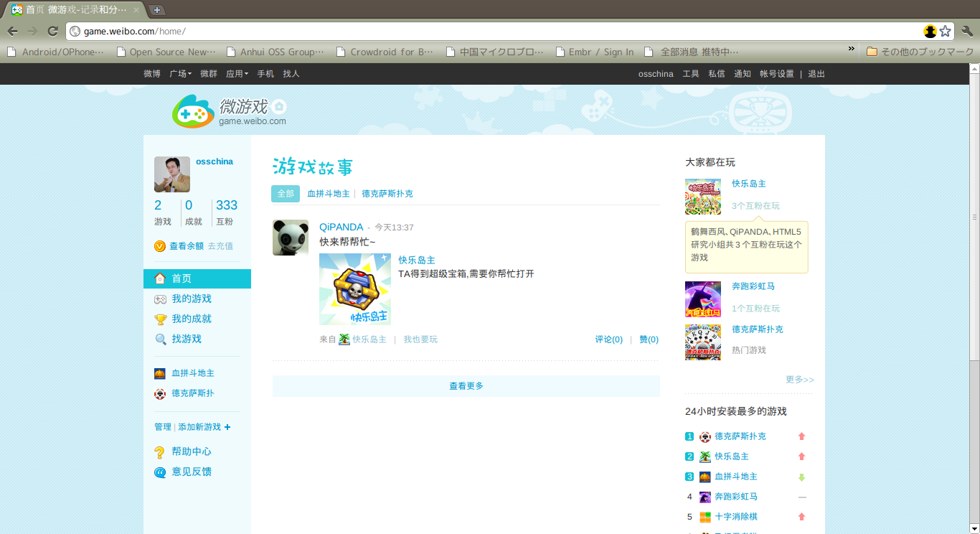Open 工具 in the top navigation bar
Image resolution: width=980 pixels, height=534 pixels.
691,74
